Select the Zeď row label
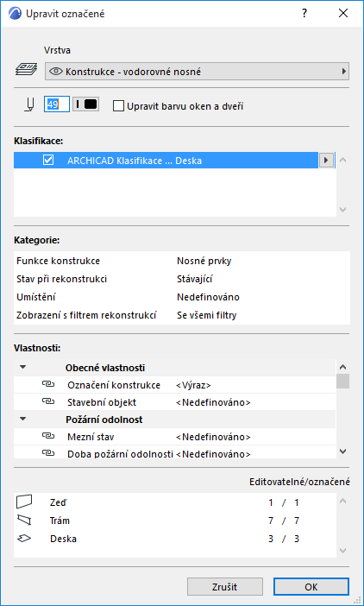The width and height of the screenshot is (364, 606). (59, 502)
